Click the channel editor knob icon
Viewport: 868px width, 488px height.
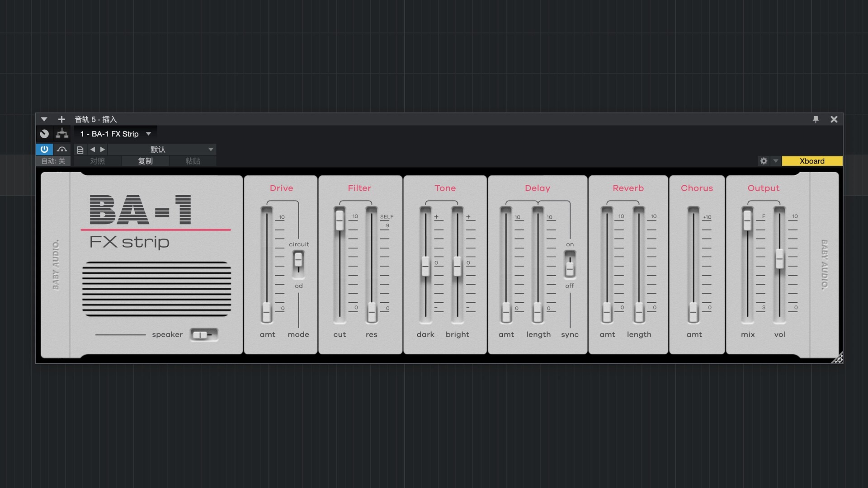point(44,134)
